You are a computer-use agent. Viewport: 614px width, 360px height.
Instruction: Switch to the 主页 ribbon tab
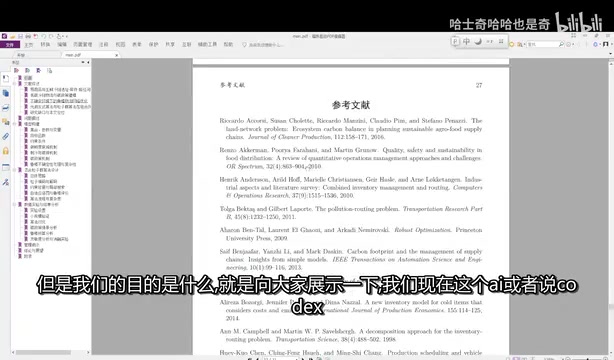point(29,45)
